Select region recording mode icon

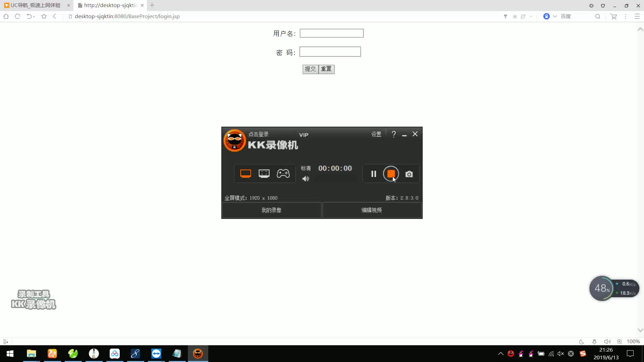coord(264,173)
